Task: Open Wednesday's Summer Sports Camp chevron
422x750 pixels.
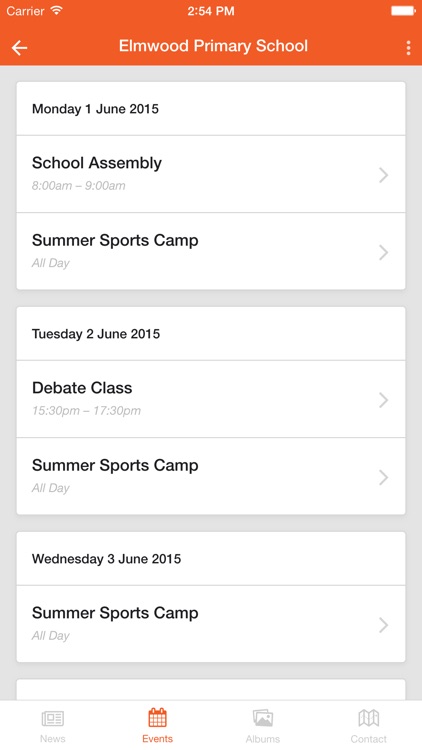Action: pos(383,625)
